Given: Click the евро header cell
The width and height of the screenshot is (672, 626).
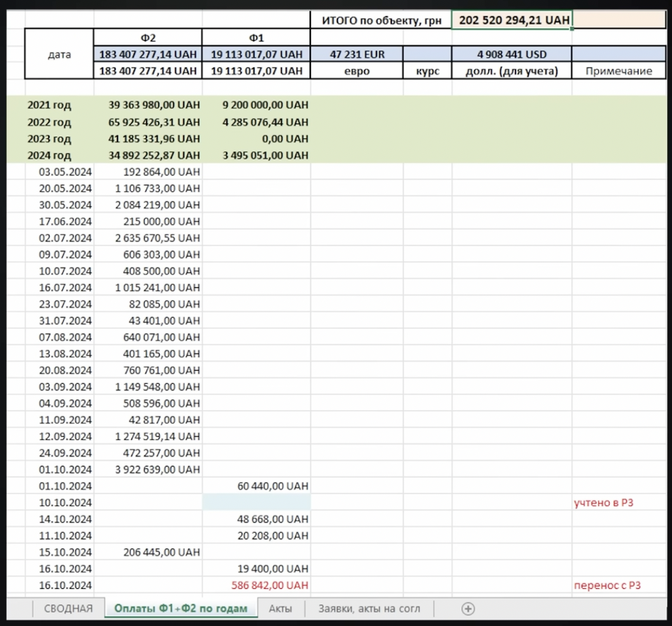Looking at the screenshot, I should tap(357, 71).
